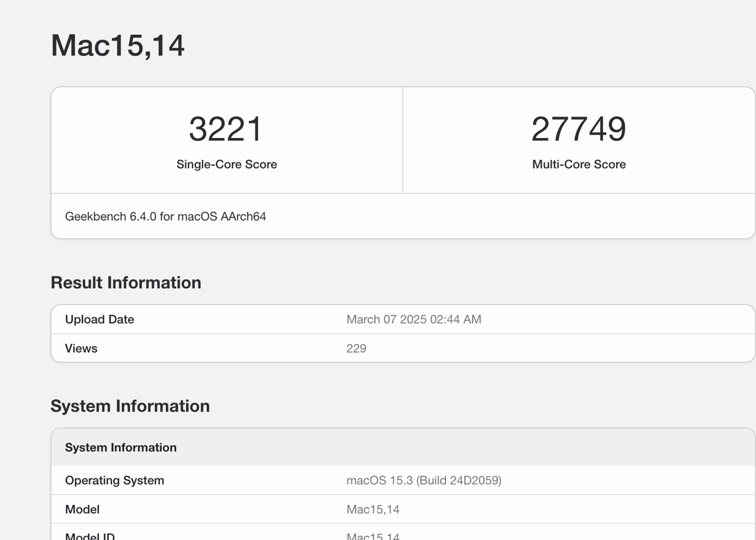Click the Upload Date row label
Viewport: 756px width, 540px height.
(x=100, y=319)
